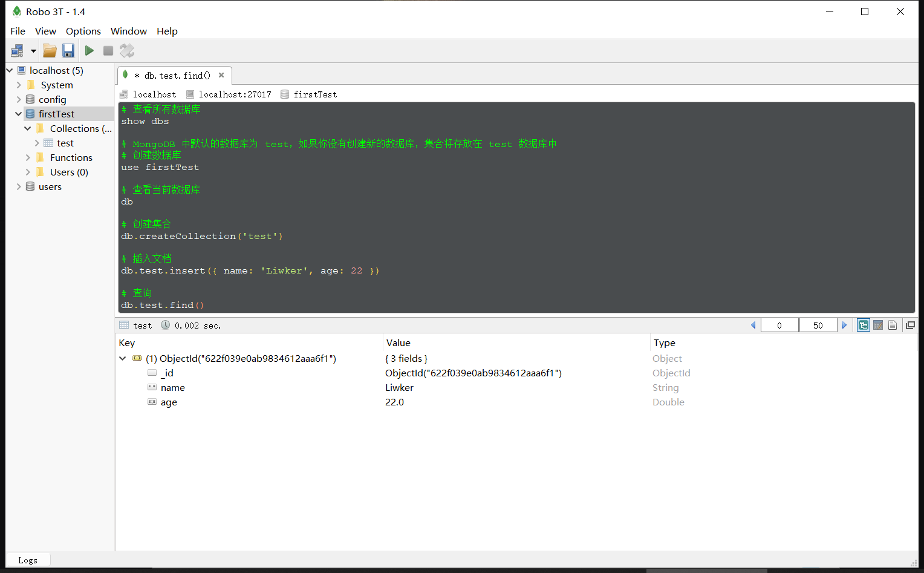The height and width of the screenshot is (573, 924).
Task: Expand the config database
Action: (x=19, y=99)
